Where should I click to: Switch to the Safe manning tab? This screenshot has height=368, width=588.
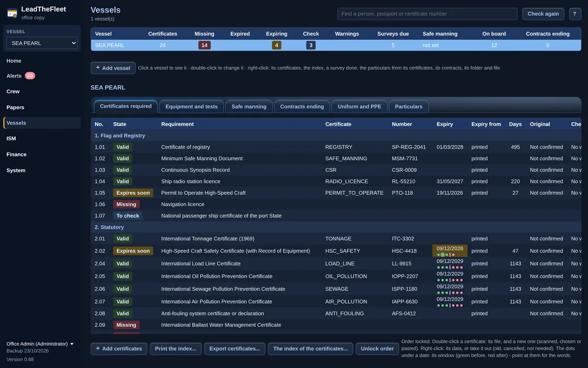[249, 106]
